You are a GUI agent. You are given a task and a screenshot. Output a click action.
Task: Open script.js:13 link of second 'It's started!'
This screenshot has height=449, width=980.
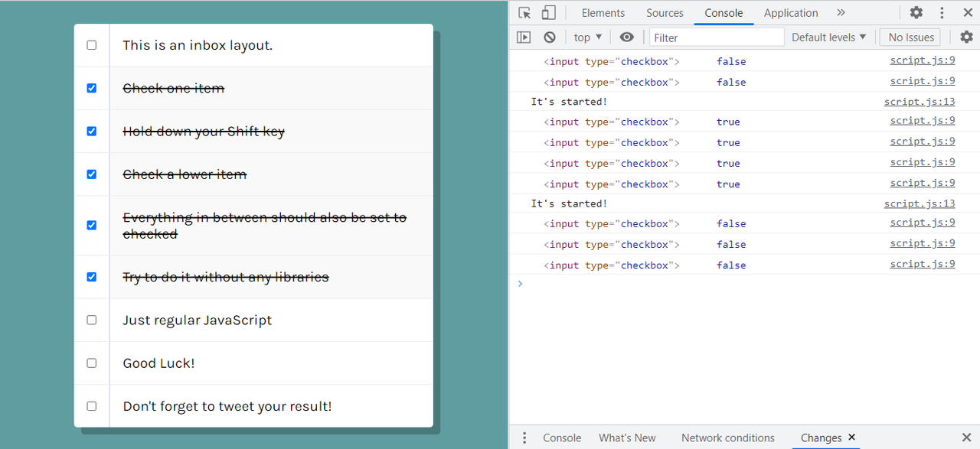point(920,203)
